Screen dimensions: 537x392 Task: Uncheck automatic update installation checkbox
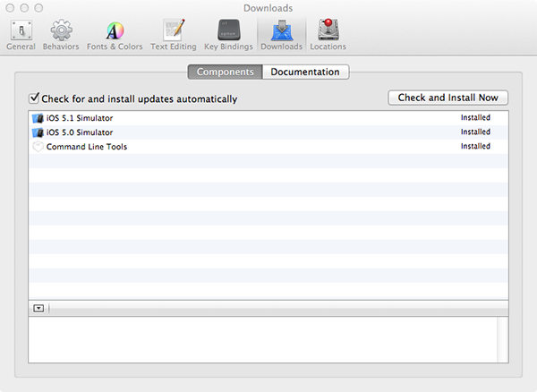pyautogui.click(x=34, y=98)
